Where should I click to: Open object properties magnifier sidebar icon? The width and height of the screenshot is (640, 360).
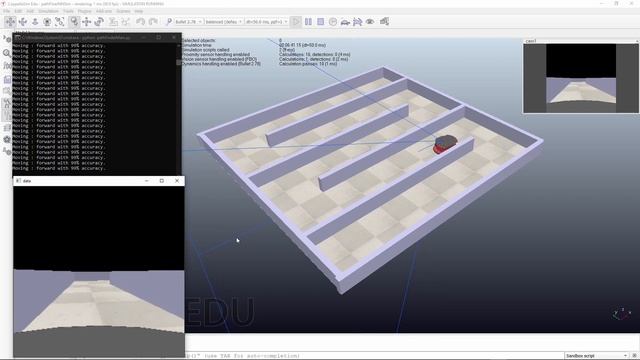[x=7, y=53]
